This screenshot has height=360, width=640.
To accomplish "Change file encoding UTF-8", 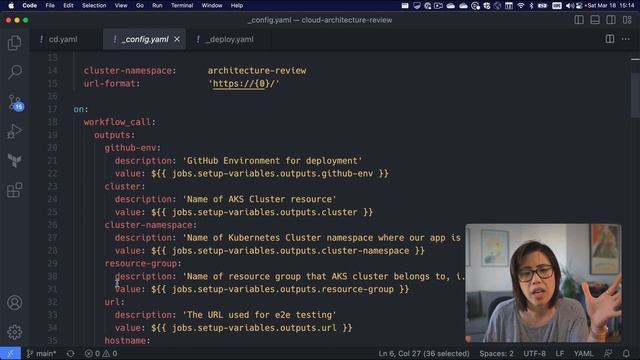I will tap(534, 353).
